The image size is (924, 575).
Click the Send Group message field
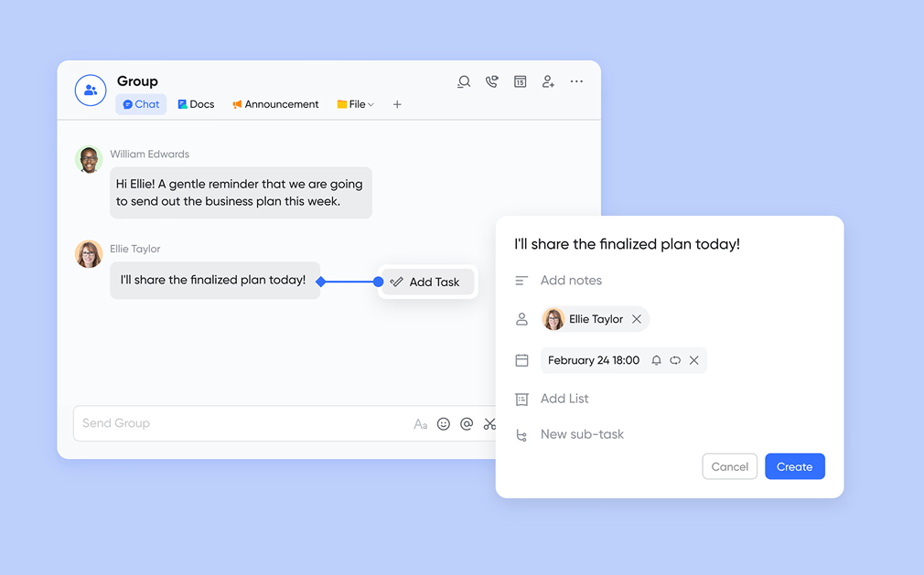(x=238, y=423)
